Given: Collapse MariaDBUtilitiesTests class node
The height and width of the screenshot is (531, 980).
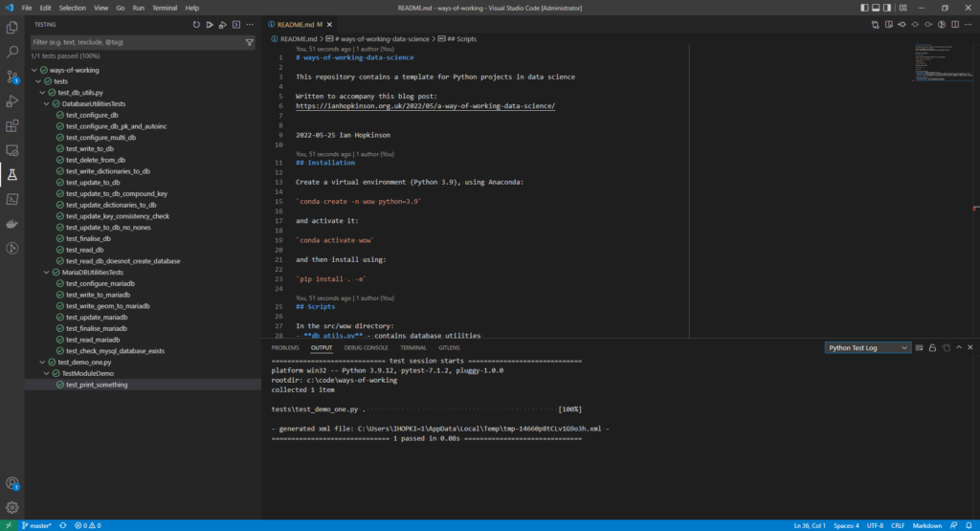Looking at the screenshot, I should tap(47, 273).
